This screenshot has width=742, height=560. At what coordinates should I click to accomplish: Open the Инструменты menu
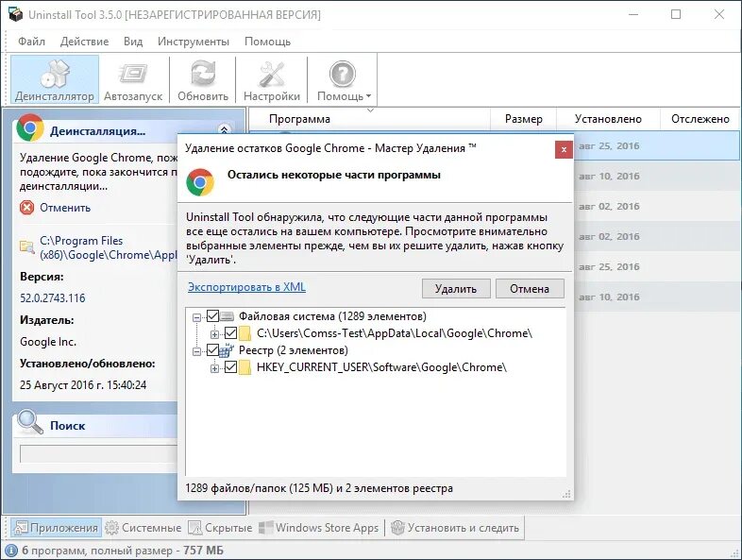tap(194, 42)
